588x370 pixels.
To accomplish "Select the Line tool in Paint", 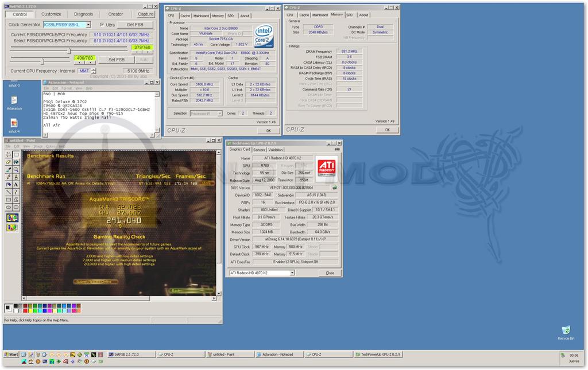I will coord(8,192).
